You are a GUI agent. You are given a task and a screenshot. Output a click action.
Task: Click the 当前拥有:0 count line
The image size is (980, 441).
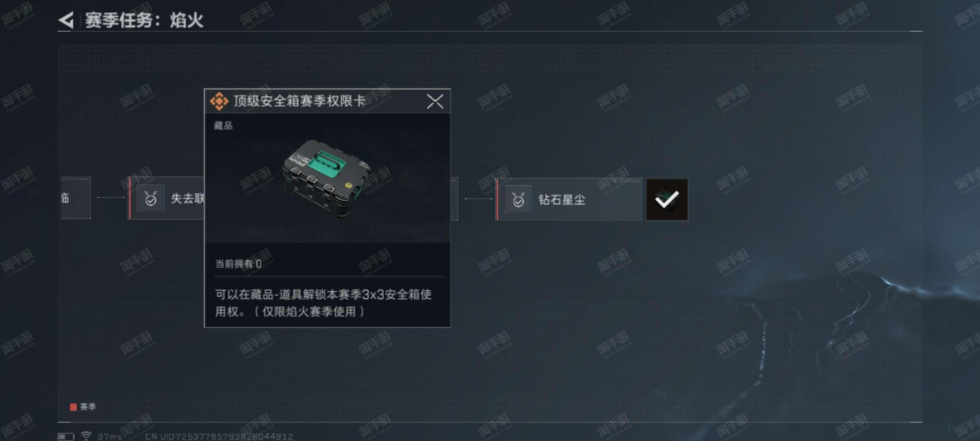click(238, 264)
